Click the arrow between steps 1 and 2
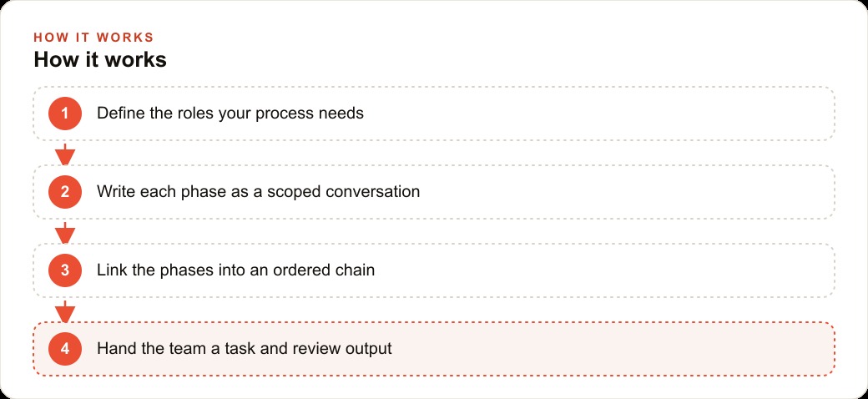 tap(65, 154)
